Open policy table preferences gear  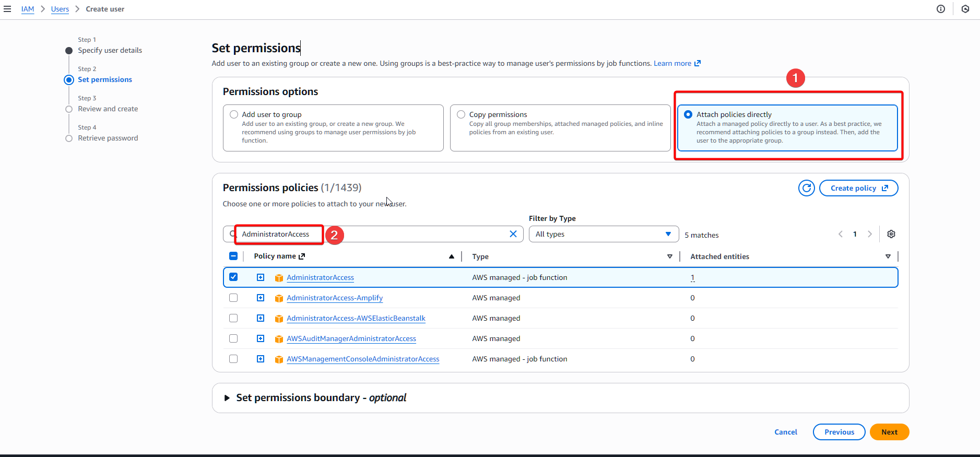(x=891, y=234)
